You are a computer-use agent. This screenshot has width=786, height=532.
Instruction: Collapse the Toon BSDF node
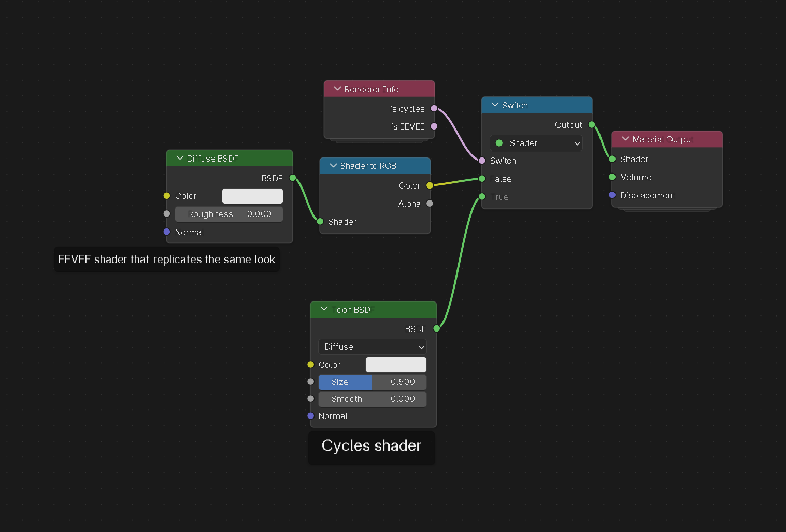[324, 309]
